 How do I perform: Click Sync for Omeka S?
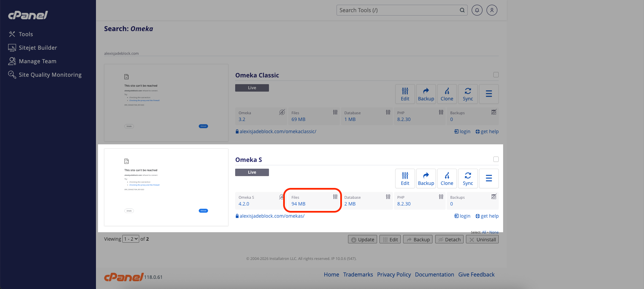(x=468, y=178)
